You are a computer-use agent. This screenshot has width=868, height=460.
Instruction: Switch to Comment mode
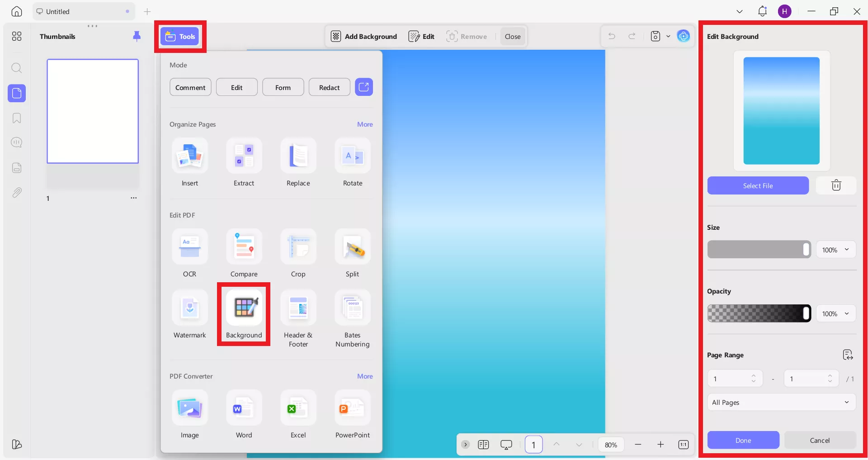[x=190, y=87]
